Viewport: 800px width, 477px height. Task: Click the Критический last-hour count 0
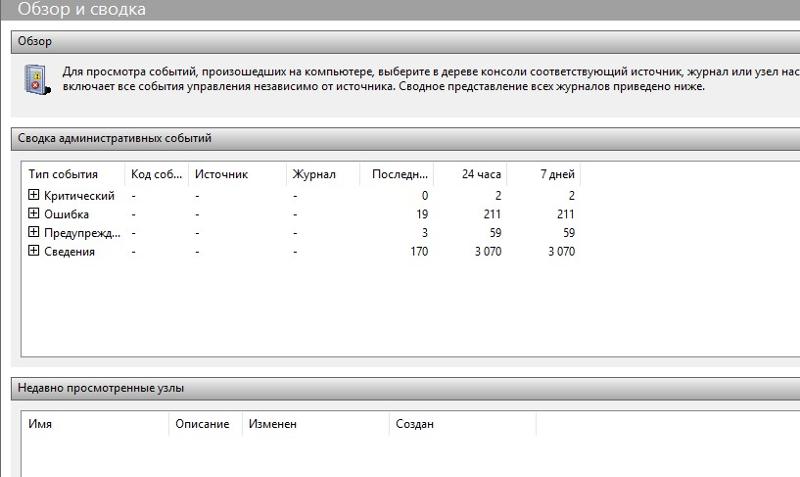click(x=424, y=196)
